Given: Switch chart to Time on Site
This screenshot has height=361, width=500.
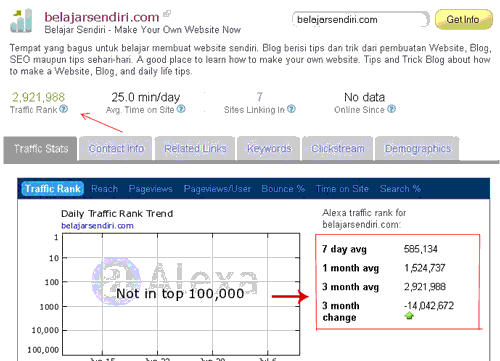Looking at the screenshot, I should (x=342, y=189).
